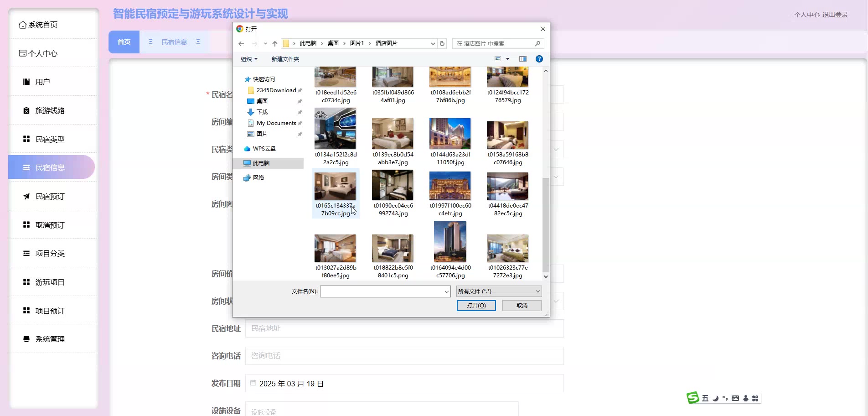Click the back arrow in file dialog

point(241,44)
